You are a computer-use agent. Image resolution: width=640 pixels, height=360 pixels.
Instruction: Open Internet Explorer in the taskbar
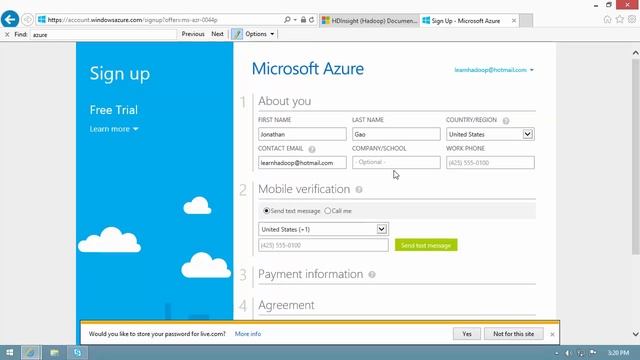pyautogui.click(x=31, y=352)
